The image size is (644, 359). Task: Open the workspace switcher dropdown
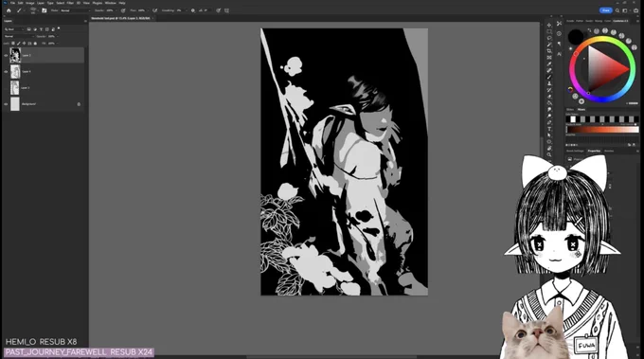click(x=625, y=10)
